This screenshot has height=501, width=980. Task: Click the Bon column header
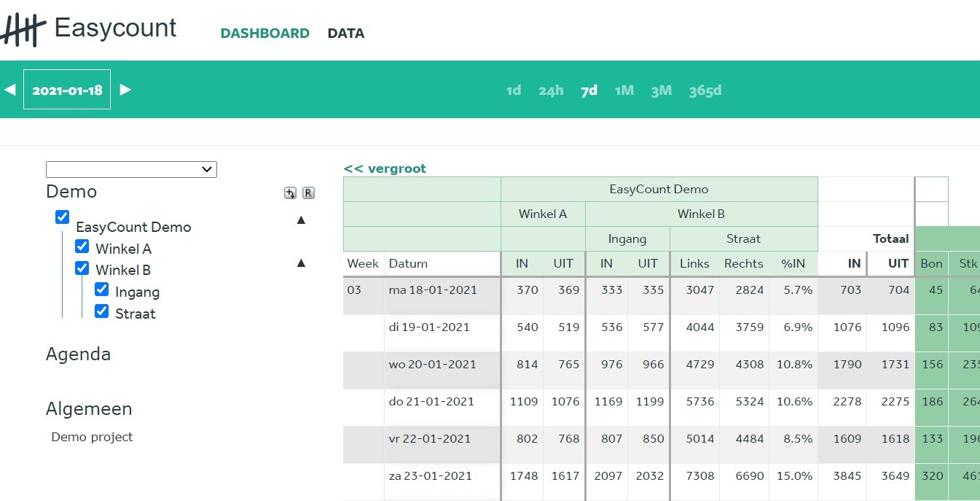(931, 264)
